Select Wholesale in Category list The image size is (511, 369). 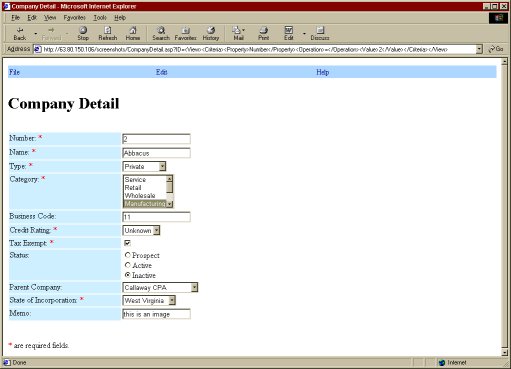pyautogui.click(x=144, y=195)
